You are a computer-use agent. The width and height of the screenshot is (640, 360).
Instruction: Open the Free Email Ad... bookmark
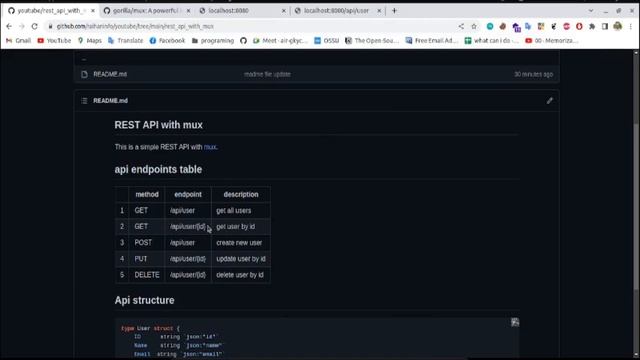[431, 40]
